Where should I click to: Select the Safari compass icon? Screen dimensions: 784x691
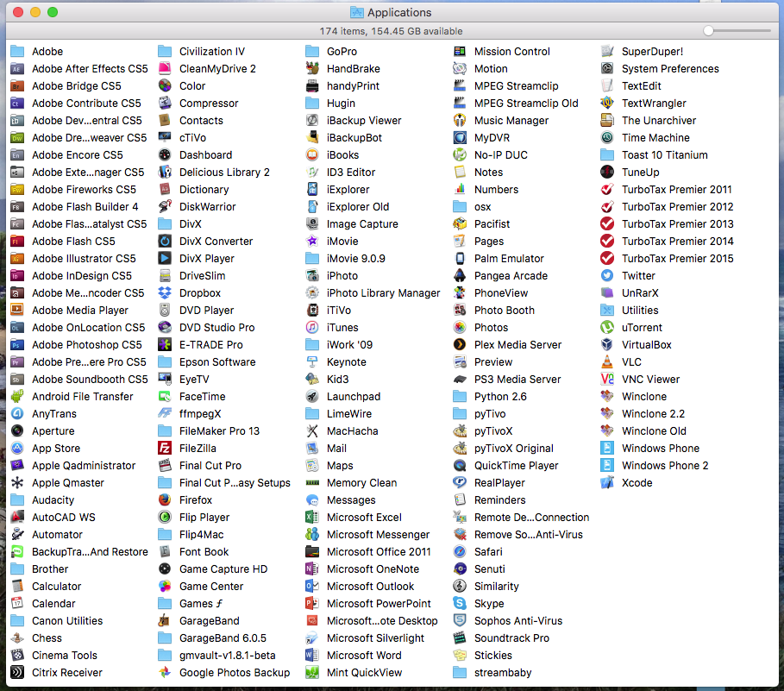pos(460,552)
